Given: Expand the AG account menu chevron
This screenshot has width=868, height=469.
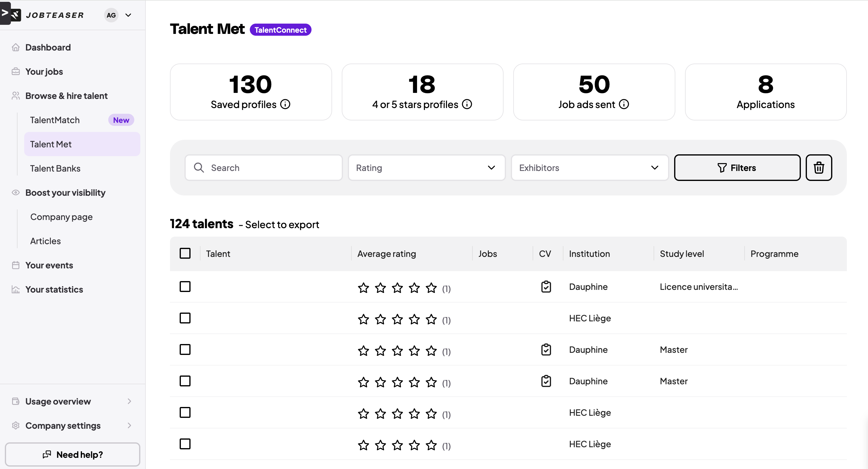Looking at the screenshot, I should 128,15.
